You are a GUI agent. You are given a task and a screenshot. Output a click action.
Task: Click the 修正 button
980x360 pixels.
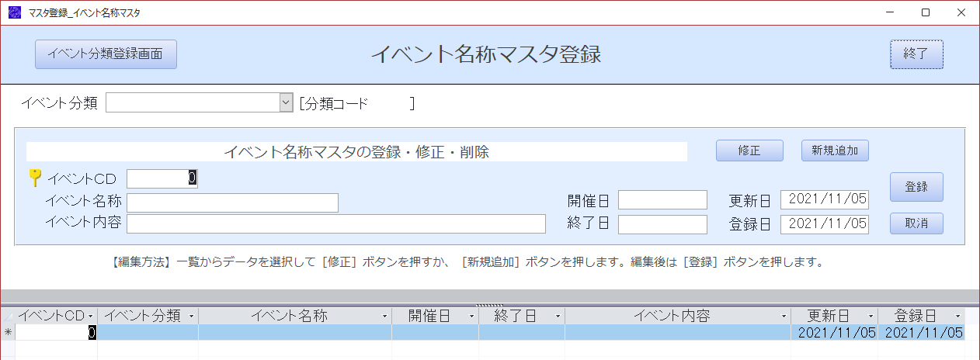tap(749, 151)
